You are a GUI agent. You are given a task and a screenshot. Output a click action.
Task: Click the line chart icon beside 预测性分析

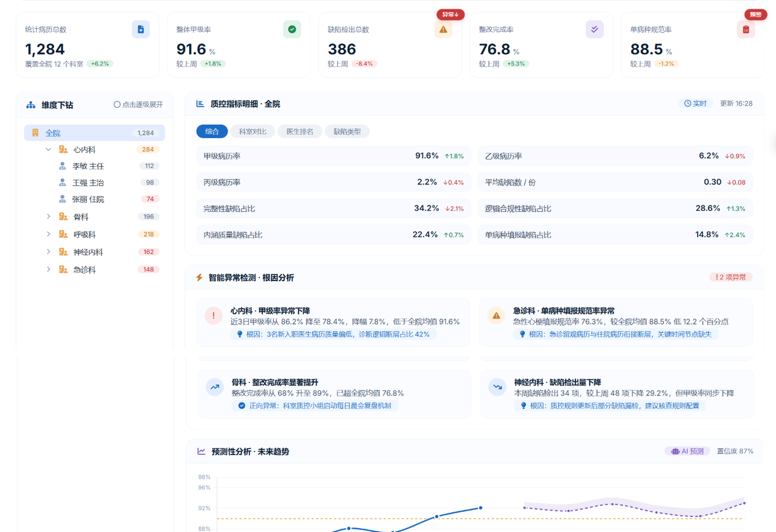click(x=201, y=452)
